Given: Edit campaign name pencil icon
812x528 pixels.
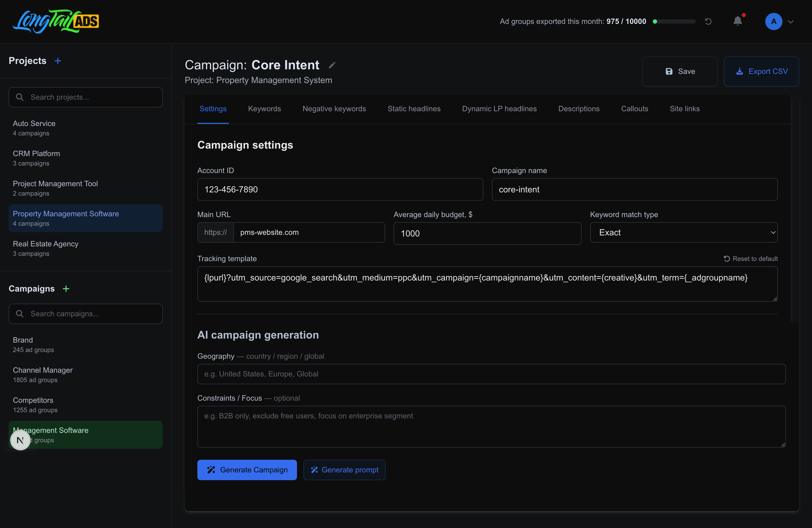Looking at the screenshot, I should (x=332, y=65).
